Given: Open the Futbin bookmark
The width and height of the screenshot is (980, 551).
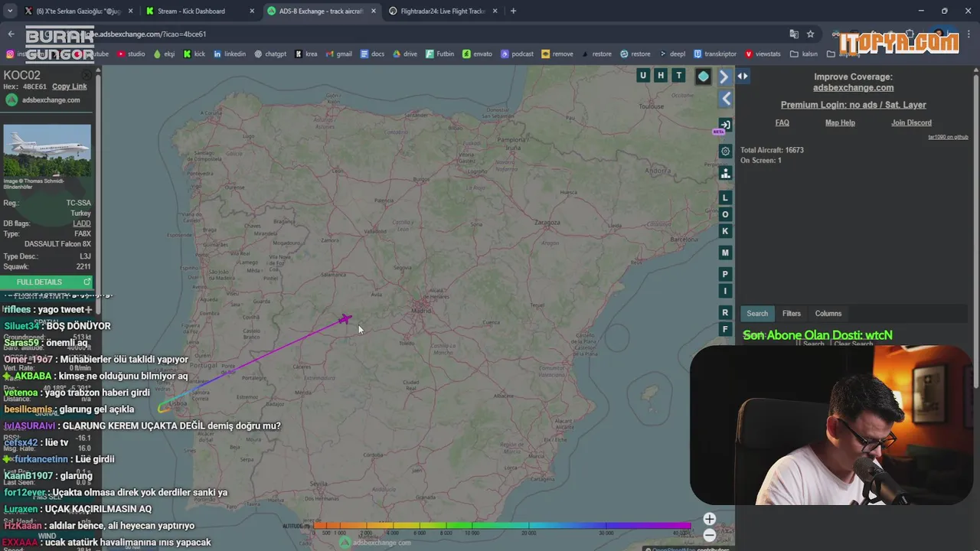Looking at the screenshot, I should [x=439, y=54].
